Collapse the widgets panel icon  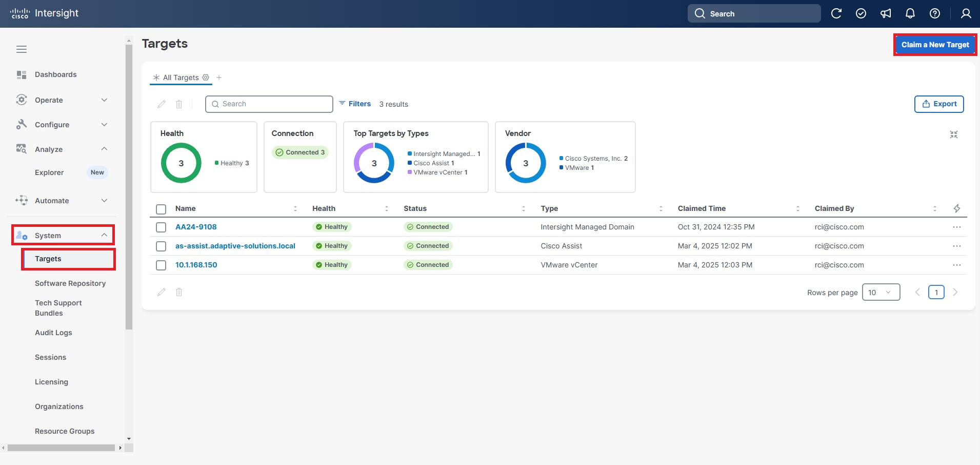(x=954, y=134)
